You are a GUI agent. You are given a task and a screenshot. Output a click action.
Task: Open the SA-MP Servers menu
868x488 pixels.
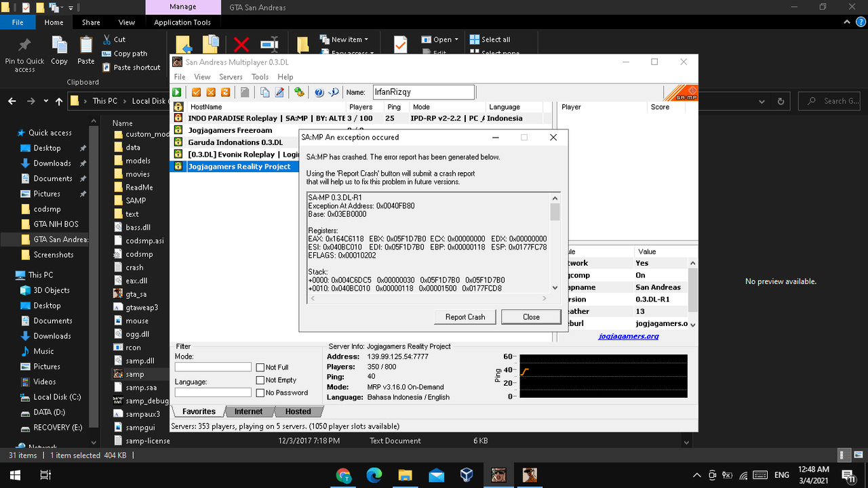[231, 77]
